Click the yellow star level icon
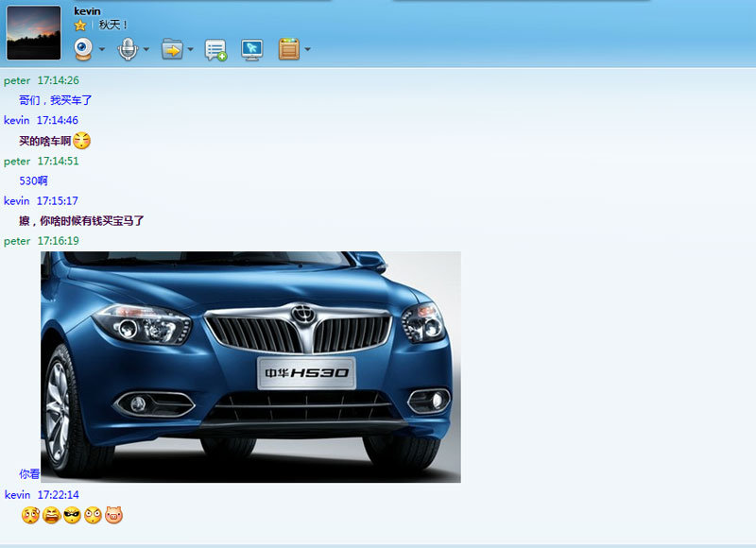Screen dimensions: 756x548 point(80,26)
